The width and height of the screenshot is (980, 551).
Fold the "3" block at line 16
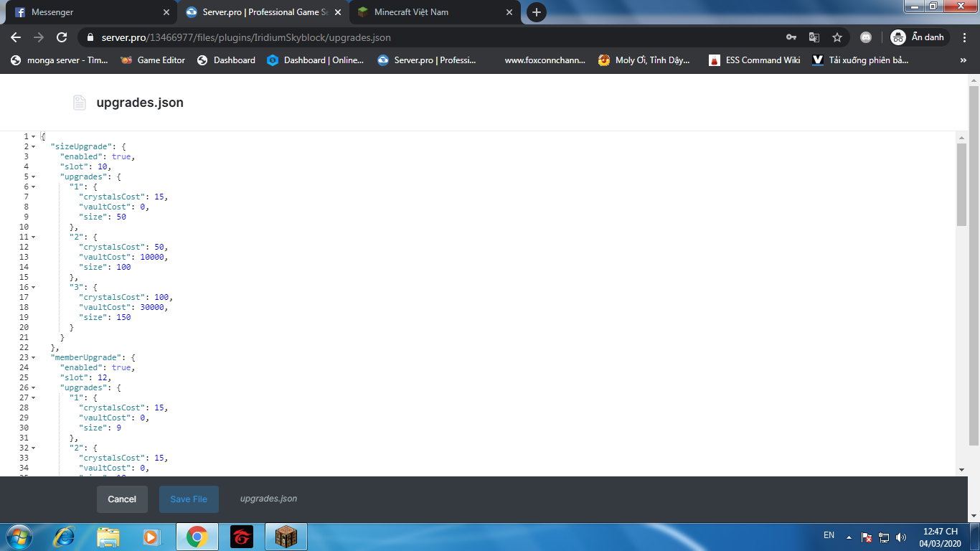(34, 287)
